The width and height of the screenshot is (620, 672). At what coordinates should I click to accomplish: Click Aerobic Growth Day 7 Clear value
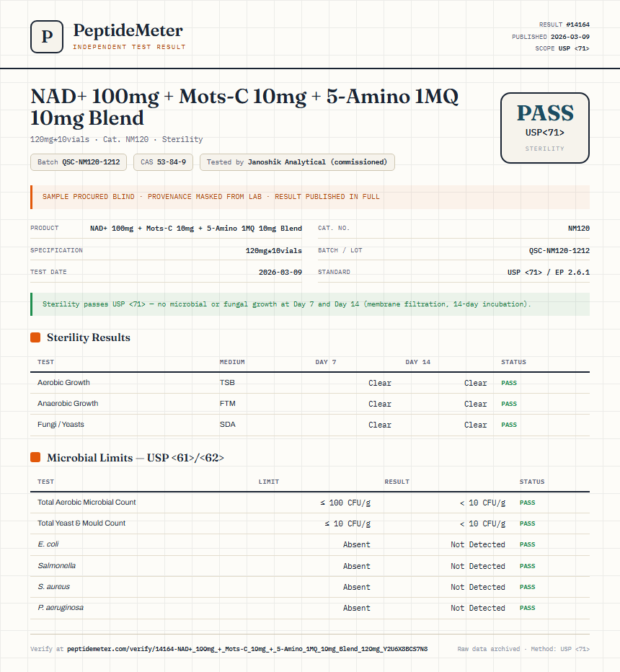point(380,383)
